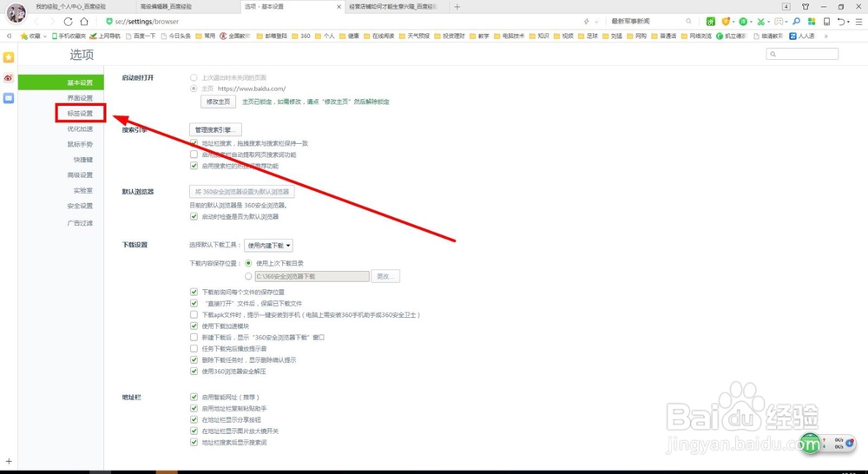Screen dimensions: 868x474
Task: Switch to 高级编辑器_百度经验 tab
Action: coord(188,7)
